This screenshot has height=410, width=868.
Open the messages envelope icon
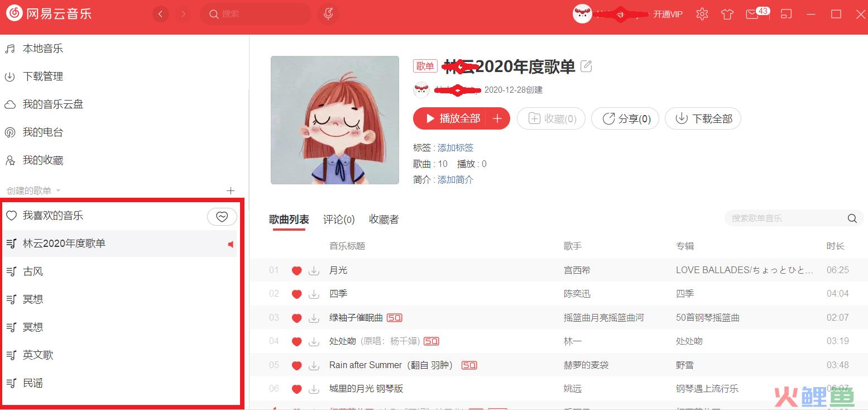[x=752, y=14]
